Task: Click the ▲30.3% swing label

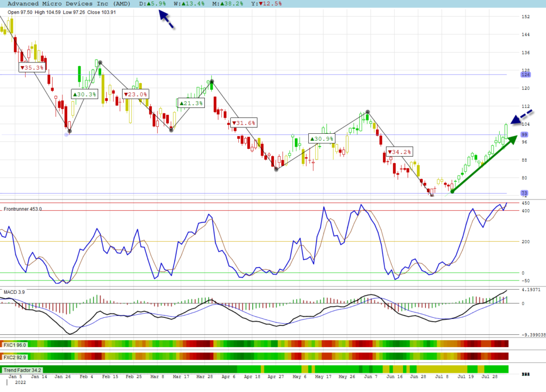Action: (x=85, y=94)
